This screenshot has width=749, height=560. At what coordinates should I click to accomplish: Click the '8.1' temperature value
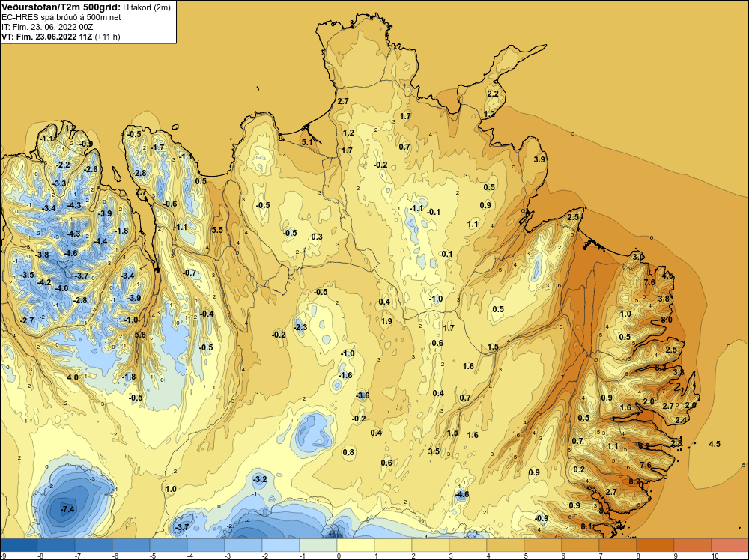[x=587, y=526]
